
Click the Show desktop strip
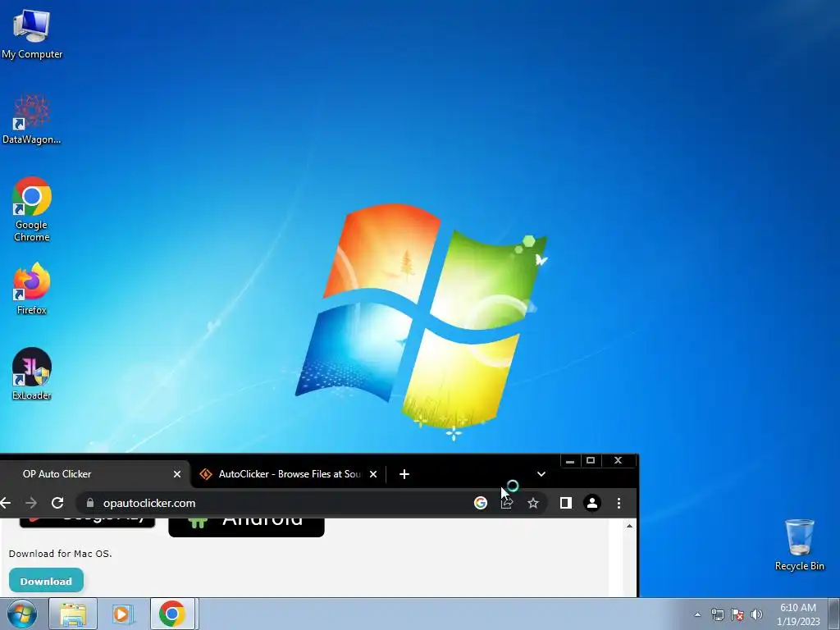pyautogui.click(x=834, y=614)
